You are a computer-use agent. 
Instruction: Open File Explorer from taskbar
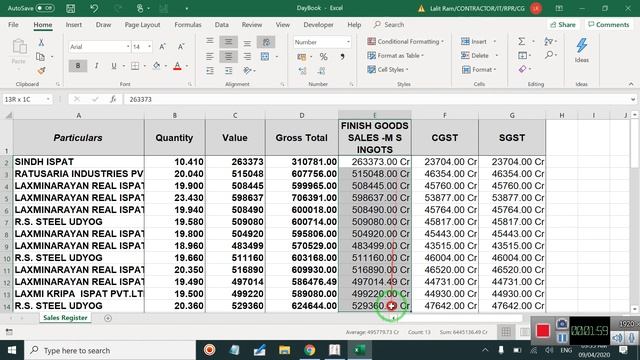284,350
